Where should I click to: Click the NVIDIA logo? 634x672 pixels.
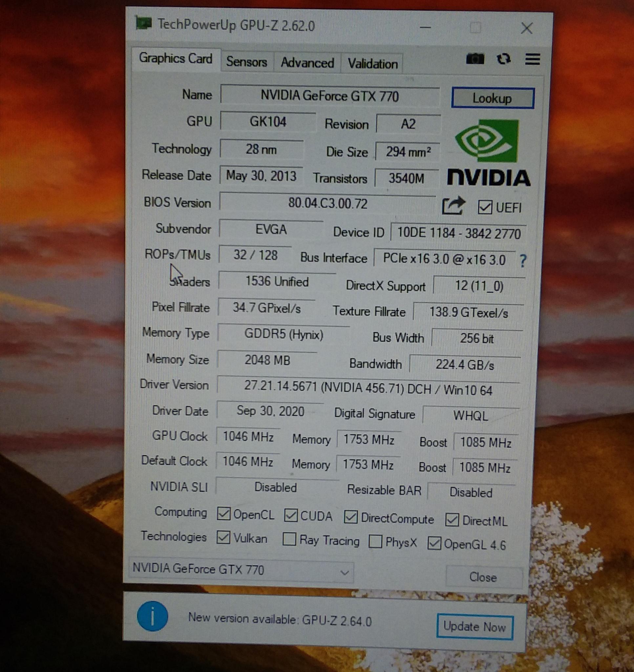pos(488,153)
